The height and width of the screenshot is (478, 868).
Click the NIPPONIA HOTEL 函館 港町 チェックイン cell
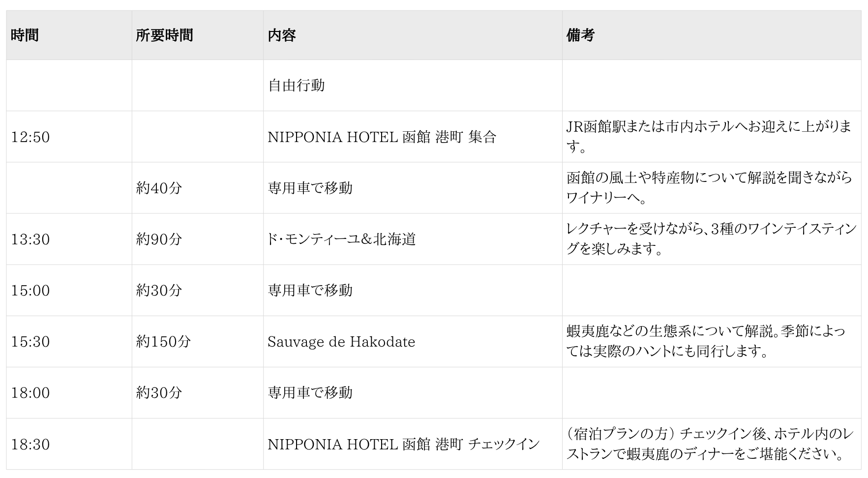pos(403,445)
